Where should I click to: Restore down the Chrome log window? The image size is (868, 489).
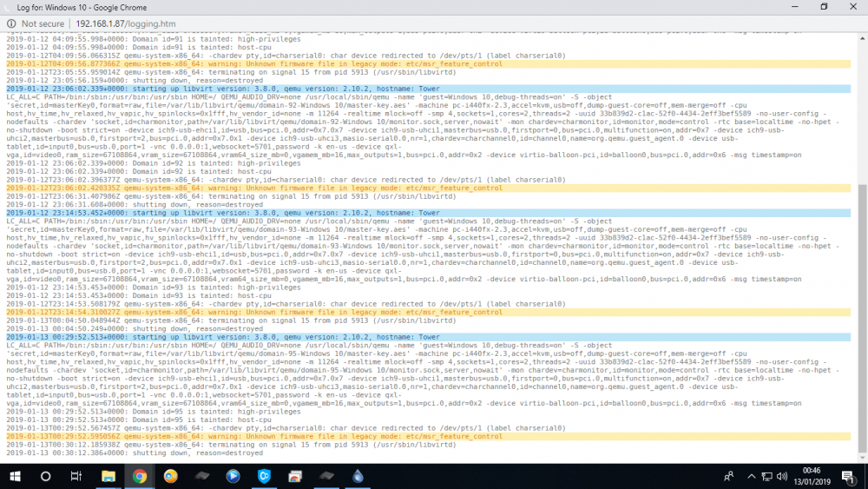pos(824,7)
